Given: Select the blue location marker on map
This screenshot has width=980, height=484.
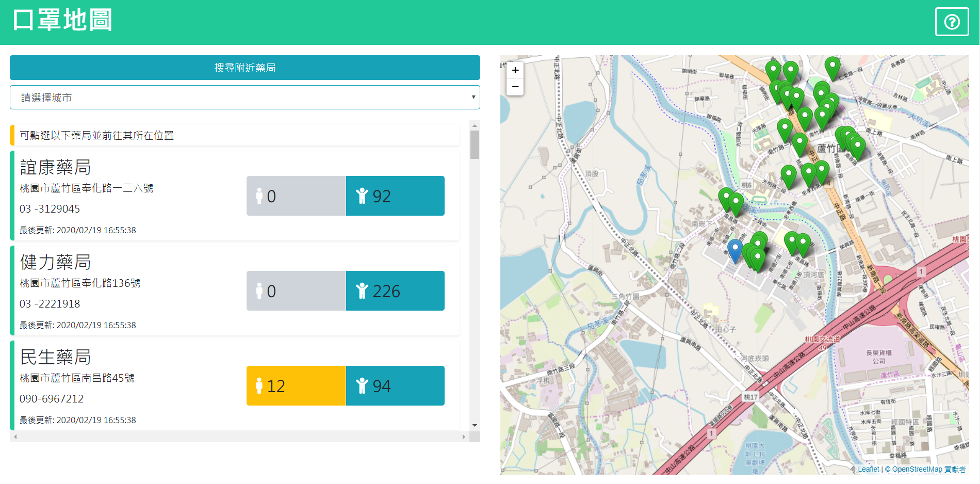Looking at the screenshot, I should (x=735, y=251).
